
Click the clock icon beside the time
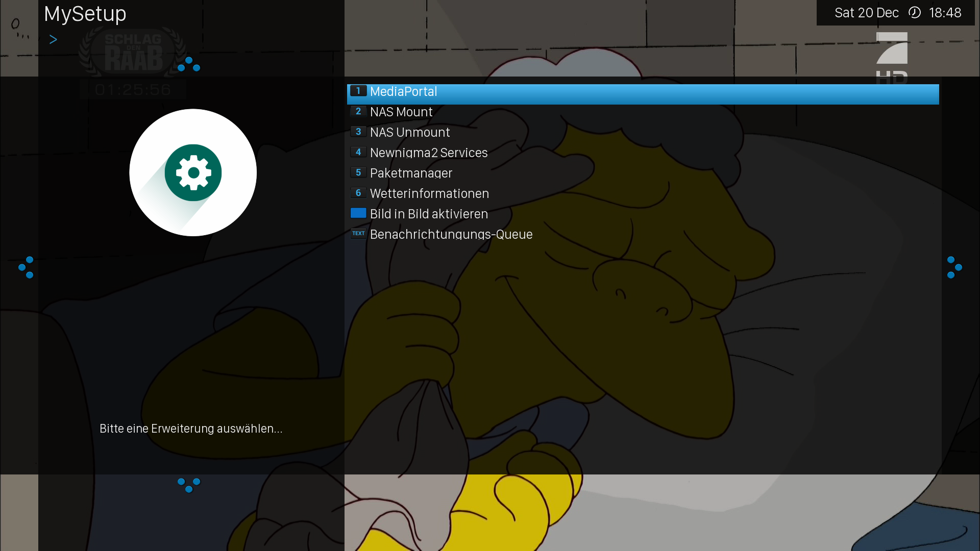coord(914,13)
